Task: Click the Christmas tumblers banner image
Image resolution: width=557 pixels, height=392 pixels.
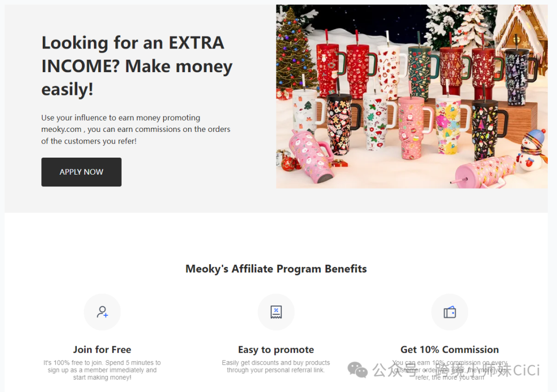Action: click(412, 96)
